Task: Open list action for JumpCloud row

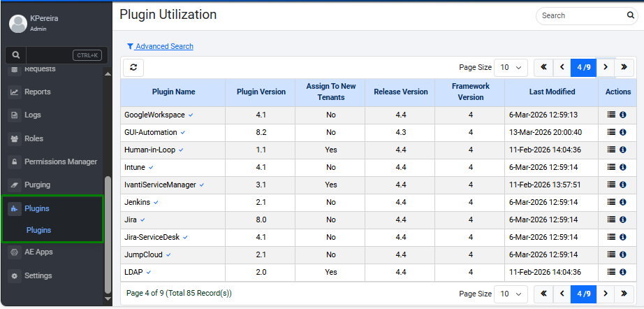Action: [x=611, y=254]
